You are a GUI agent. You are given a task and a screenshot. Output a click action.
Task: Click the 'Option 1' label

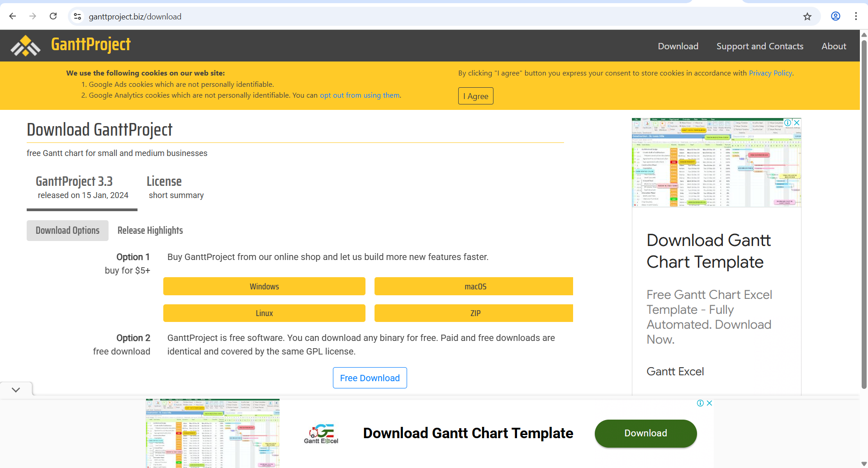tap(133, 257)
